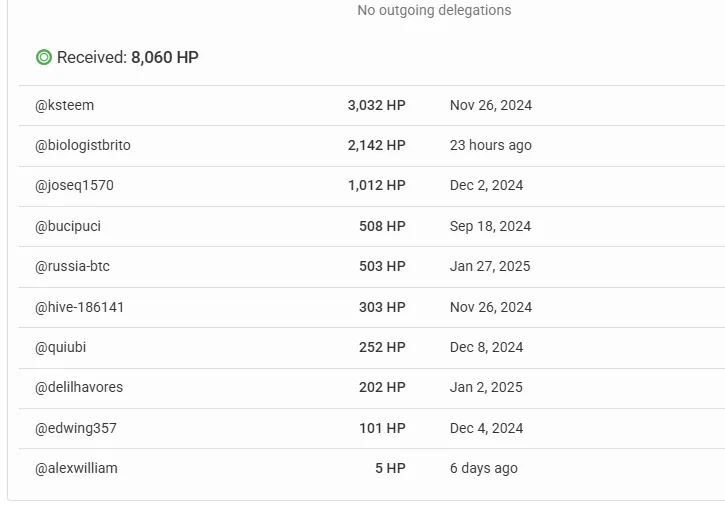Open the @delilhavores delegator profile

[79, 387]
